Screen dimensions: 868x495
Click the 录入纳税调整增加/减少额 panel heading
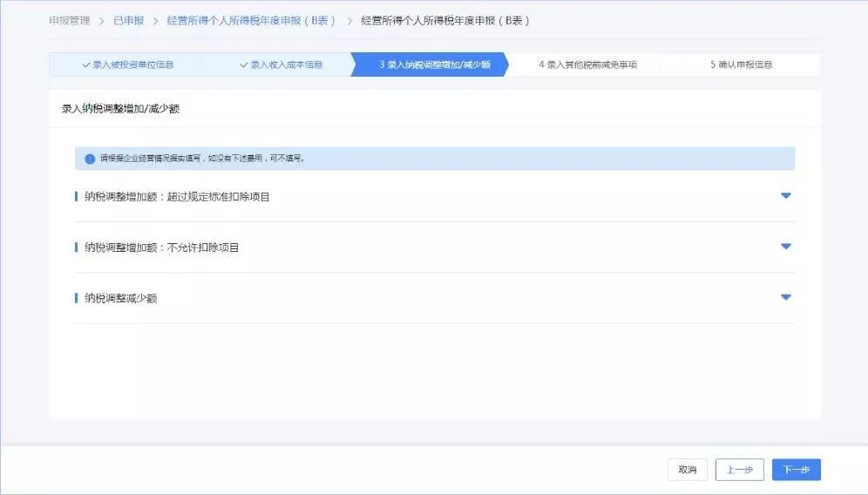(x=120, y=110)
